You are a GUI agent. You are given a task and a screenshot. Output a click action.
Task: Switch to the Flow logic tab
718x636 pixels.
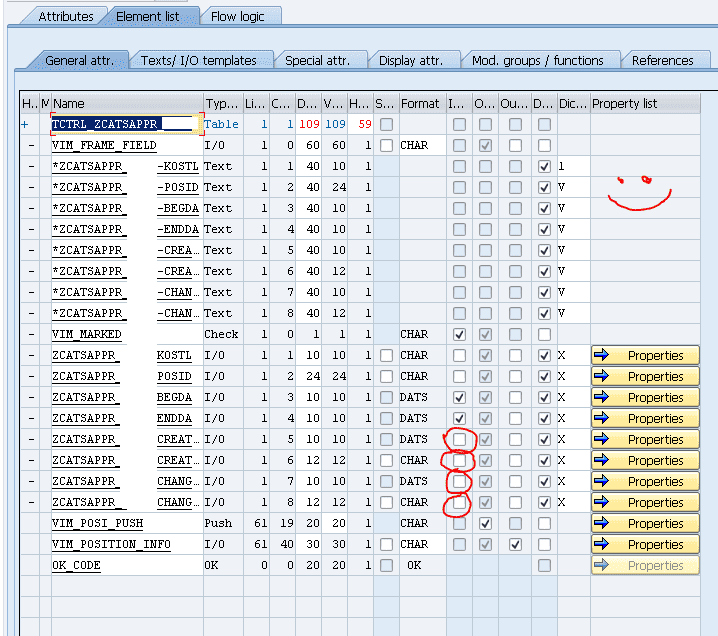[x=240, y=16]
